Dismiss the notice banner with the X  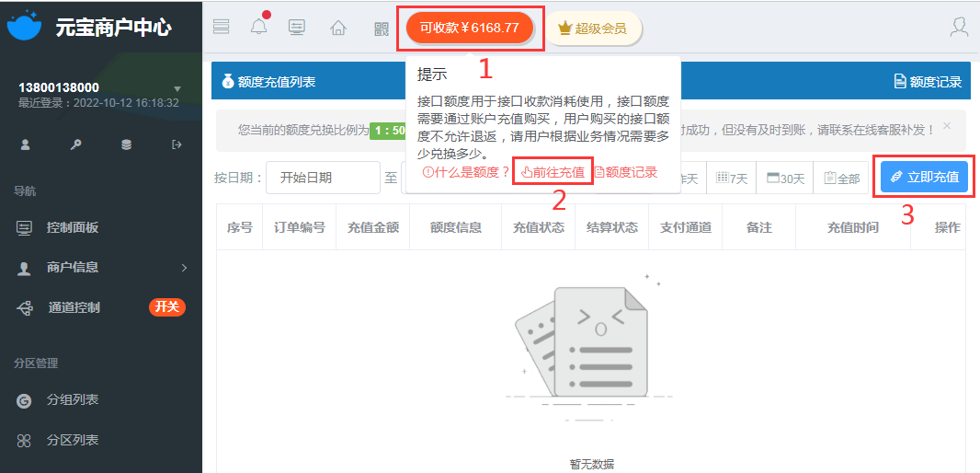948,125
